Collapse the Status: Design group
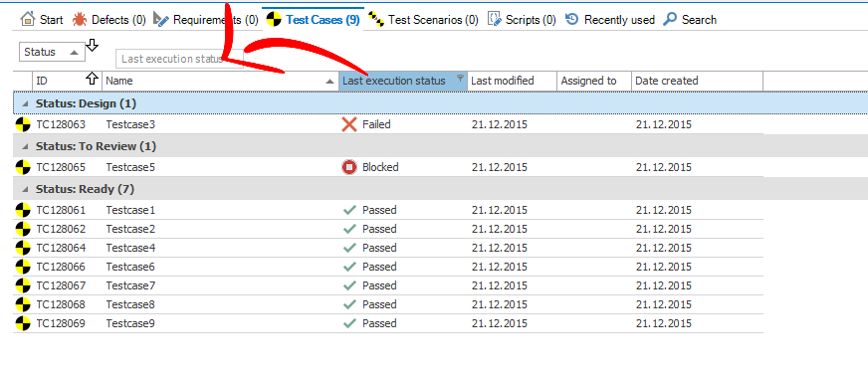The height and width of the screenshot is (375, 868). (x=24, y=104)
